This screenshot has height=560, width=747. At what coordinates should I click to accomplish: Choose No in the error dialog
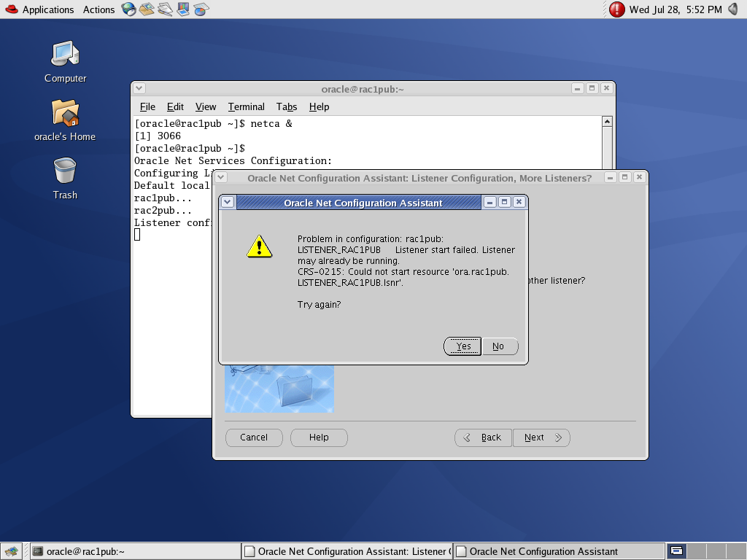[x=498, y=346]
